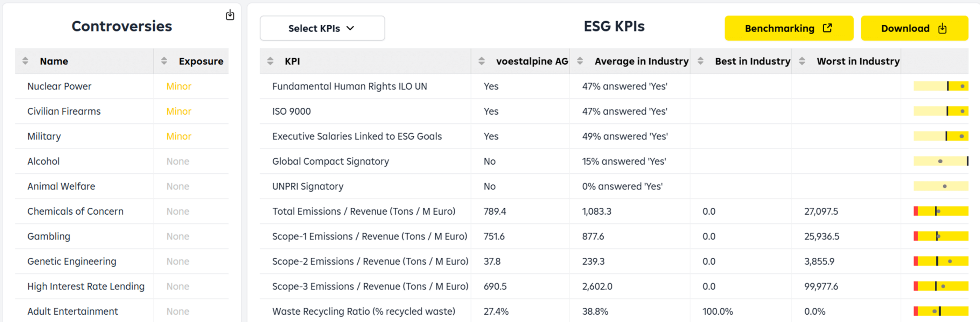Image resolution: width=980 pixels, height=322 pixels.
Task: Select the UNPRI Signatory KPI row
Action: [x=307, y=186]
